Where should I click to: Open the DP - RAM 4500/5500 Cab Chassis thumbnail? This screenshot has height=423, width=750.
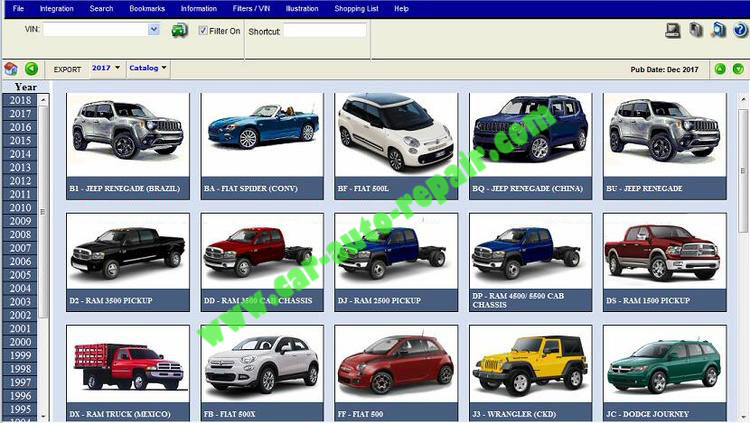[x=530, y=262]
